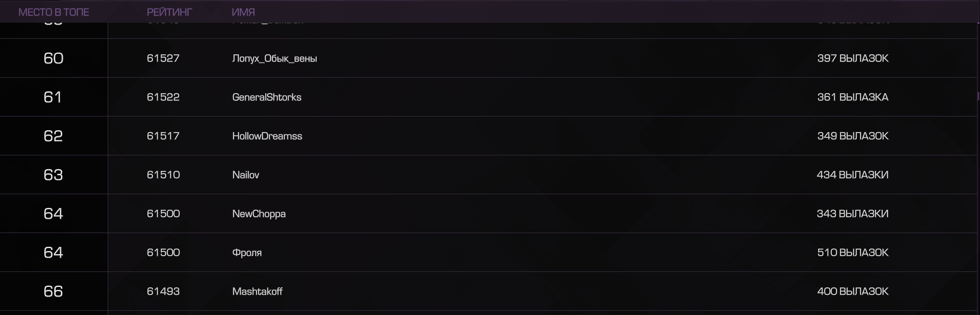Click rank 66 position cell

click(53, 291)
